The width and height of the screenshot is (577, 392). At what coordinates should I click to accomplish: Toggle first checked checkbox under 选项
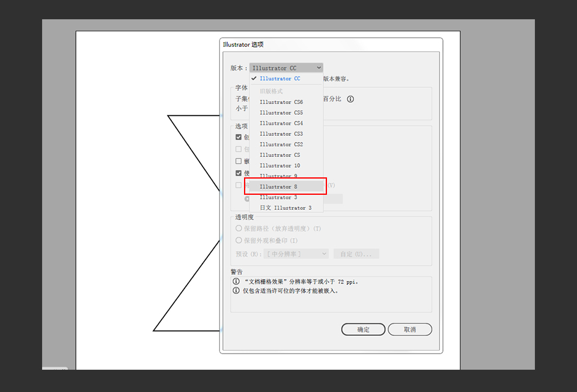tap(239, 137)
